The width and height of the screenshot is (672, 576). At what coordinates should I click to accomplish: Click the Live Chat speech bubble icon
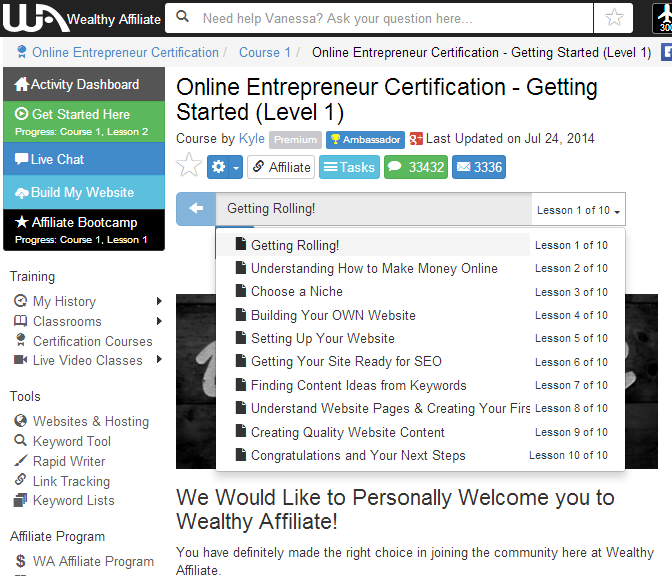[21, 159]
